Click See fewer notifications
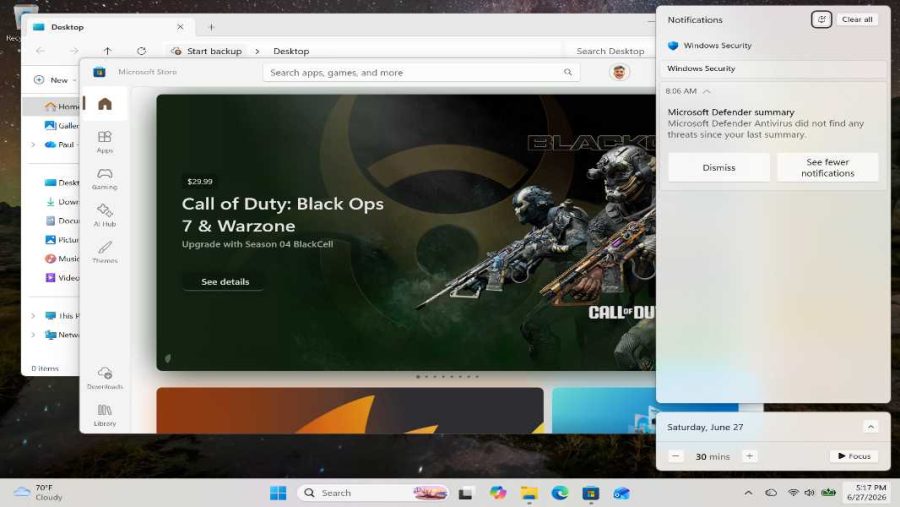This screenshot has height=507, width=900. (827, 167)
